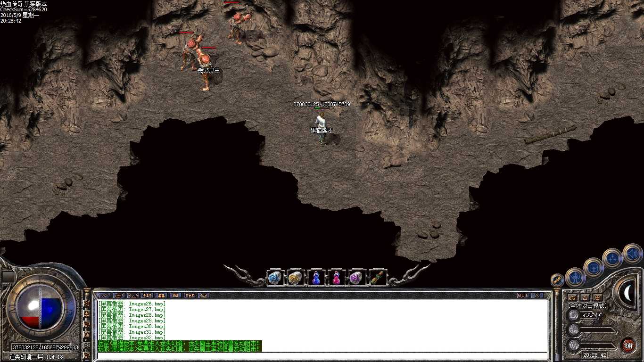
Task: Use the pink potion bottle in quick slot
Action: click(337, 278)
